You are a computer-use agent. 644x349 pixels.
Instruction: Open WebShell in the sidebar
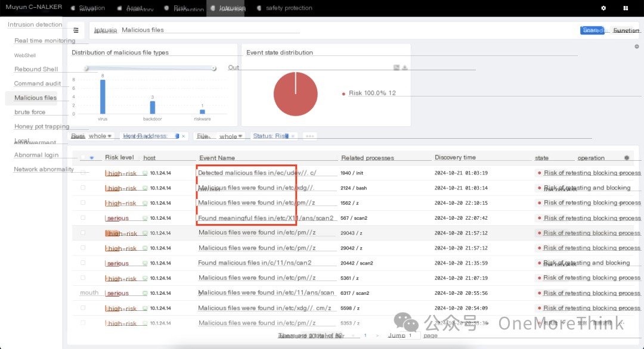pyautogui.click(x=25, y=55)
